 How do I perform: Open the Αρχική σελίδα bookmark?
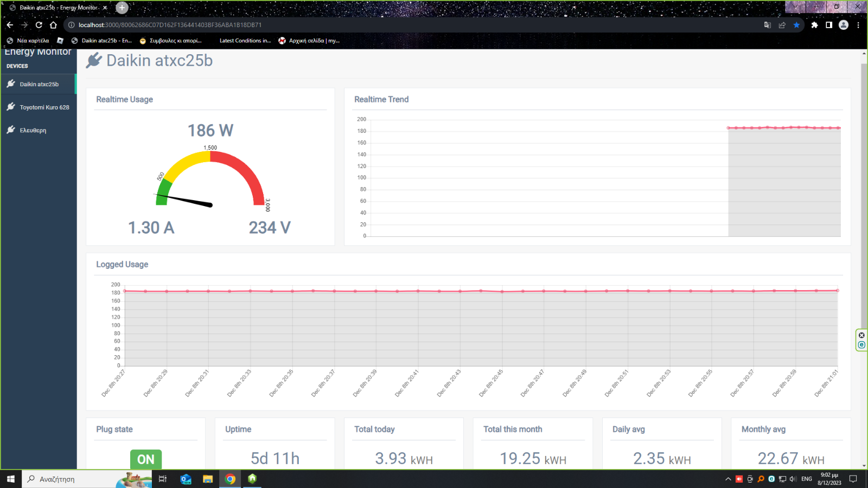click(309, 41)
